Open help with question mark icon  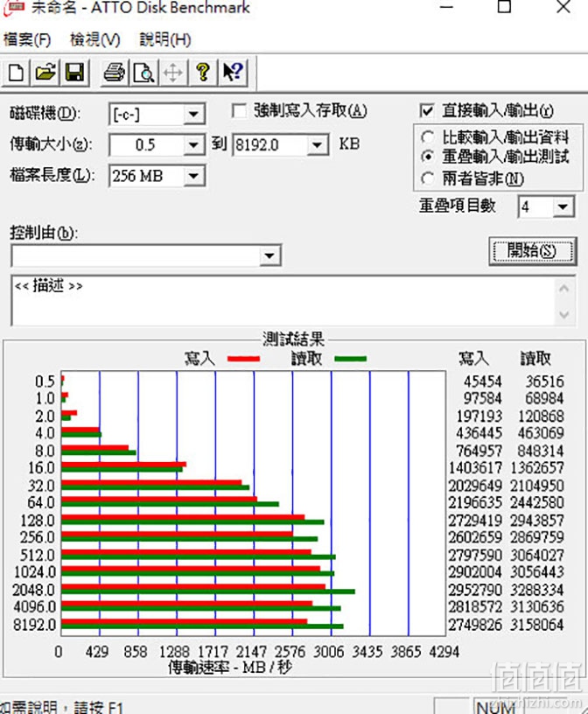pos(203,73)
